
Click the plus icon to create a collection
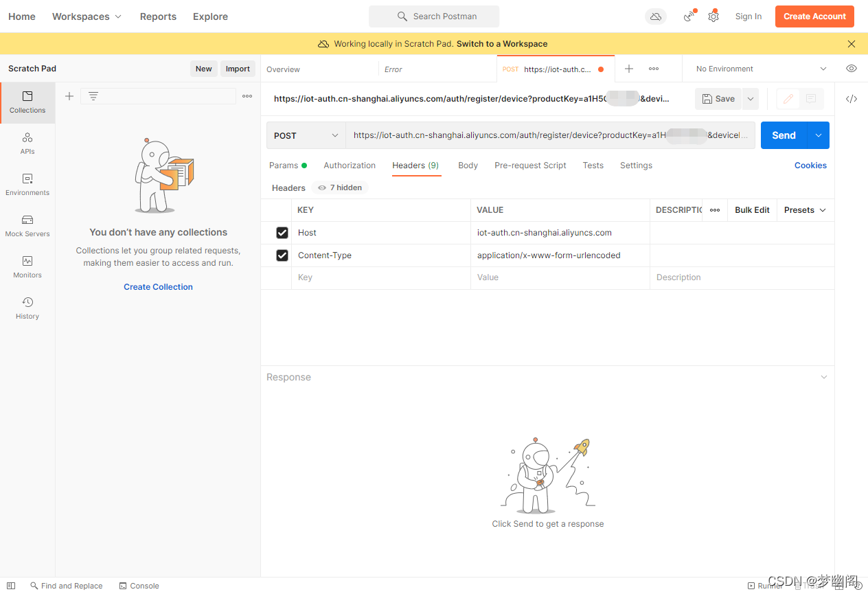click(69, 96)
